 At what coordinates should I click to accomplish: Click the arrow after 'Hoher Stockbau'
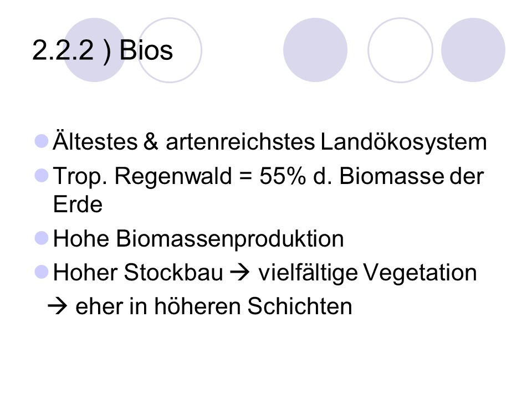(240, 273)
